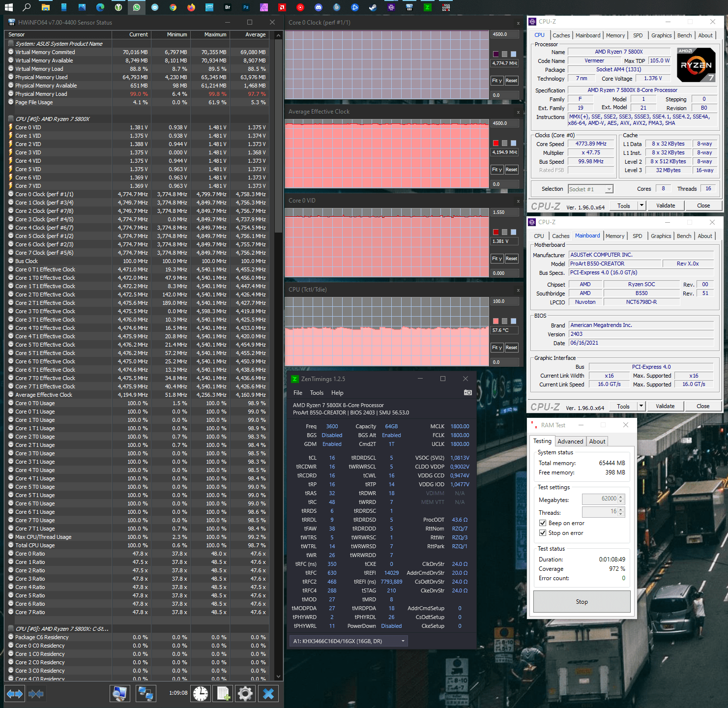Close the CPU (Tctl/Tdie) graph panel
Viewport: 728px width, 708px height.
pyautogui.click(x=518, y=290)
